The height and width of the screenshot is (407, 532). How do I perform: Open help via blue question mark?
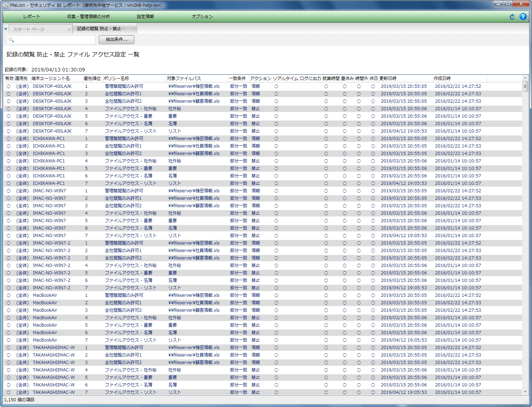(x=523, y=17)
